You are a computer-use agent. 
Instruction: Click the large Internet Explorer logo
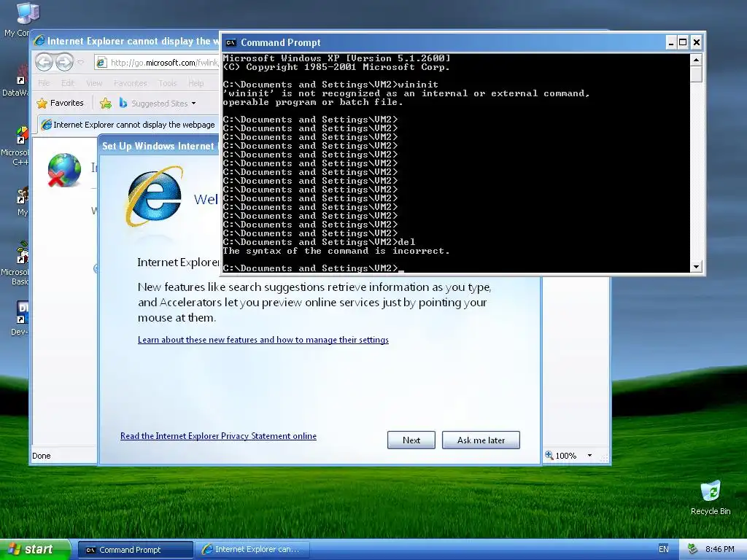(154, 195)
